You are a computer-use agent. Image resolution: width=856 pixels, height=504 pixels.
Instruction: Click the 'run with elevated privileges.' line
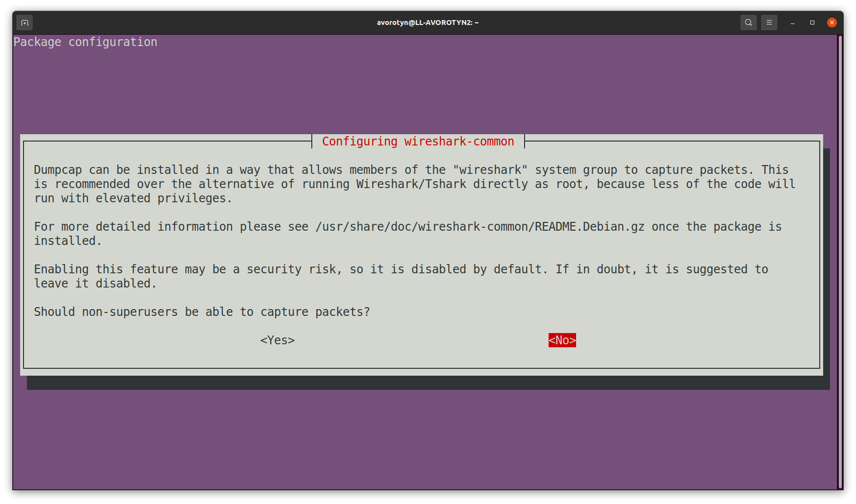pos(133,198)
